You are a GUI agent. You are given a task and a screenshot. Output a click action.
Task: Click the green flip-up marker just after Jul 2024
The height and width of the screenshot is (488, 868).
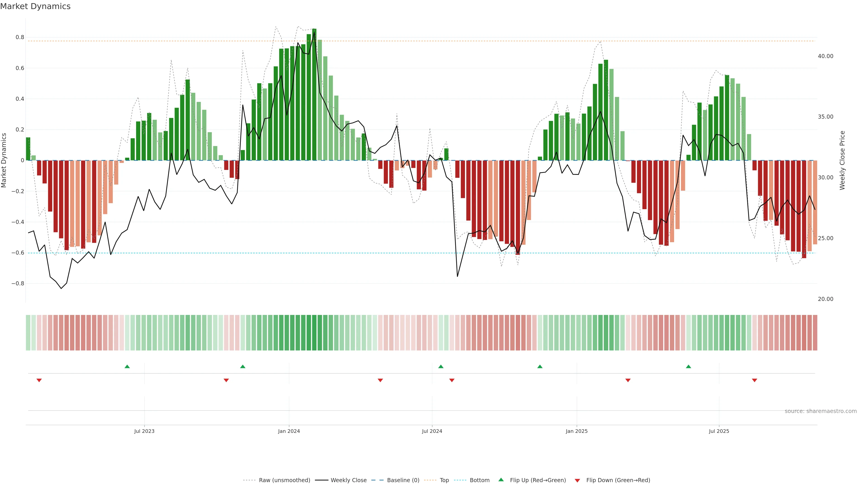441,366
